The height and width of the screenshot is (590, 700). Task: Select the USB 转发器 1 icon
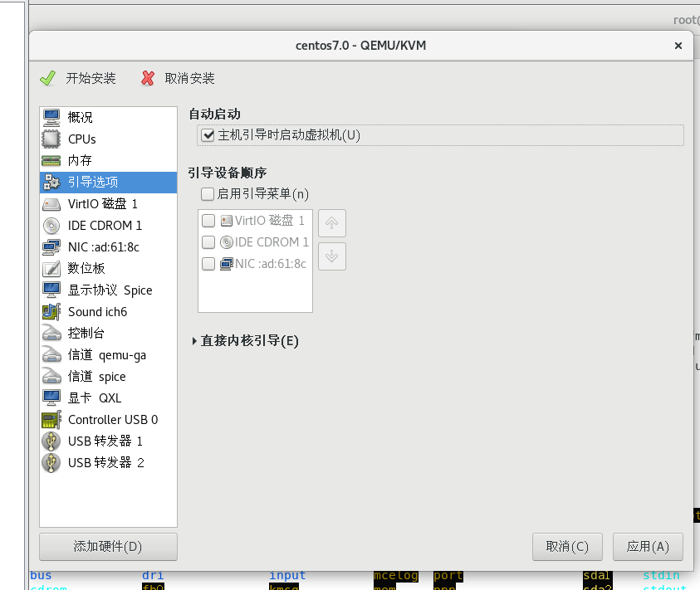coord(51,441)
